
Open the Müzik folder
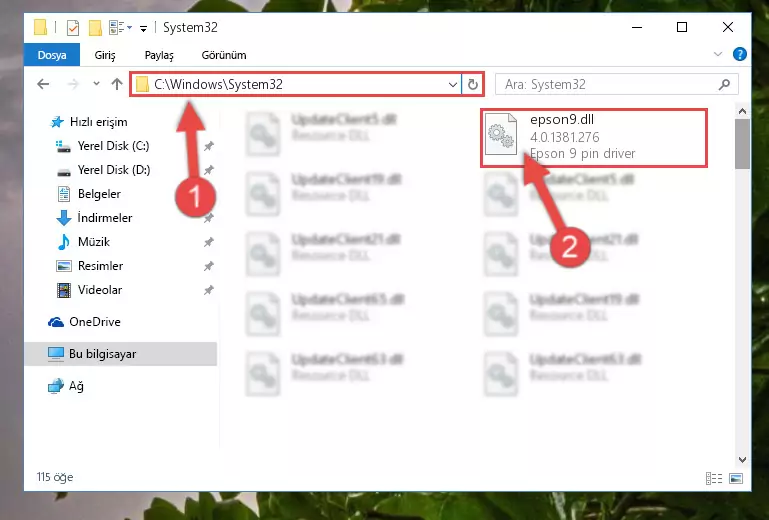coord(94,242)
